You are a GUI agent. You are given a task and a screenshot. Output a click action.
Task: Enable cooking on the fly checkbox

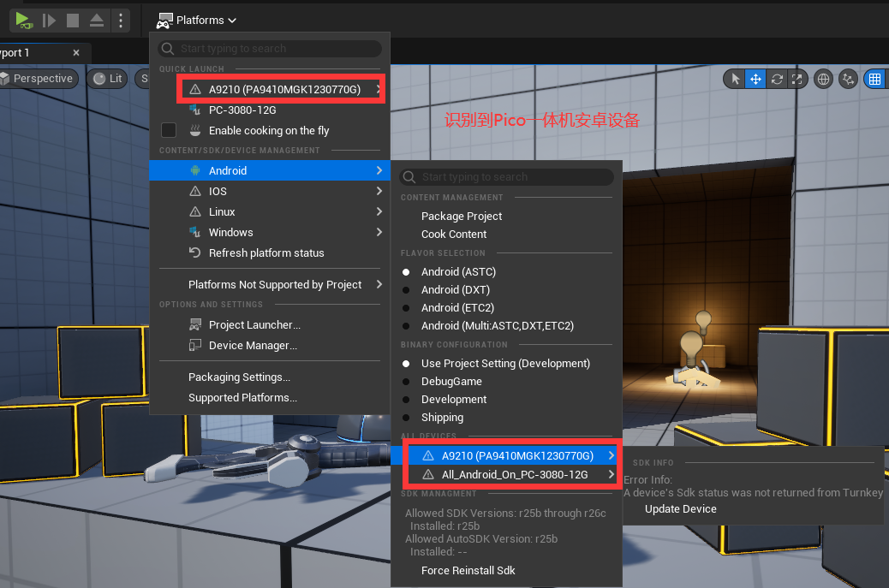(x=169, y=130)
